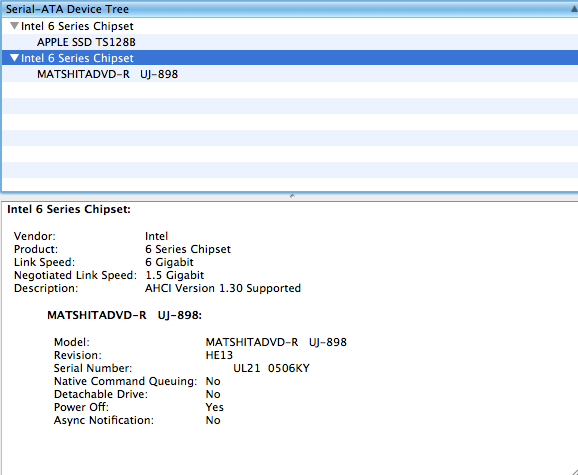This screenshot has height=475, width=578.
Task: Click the 'MATSHITADVD-R UJ-898:' bold subheading
Action: pos(125,315)
